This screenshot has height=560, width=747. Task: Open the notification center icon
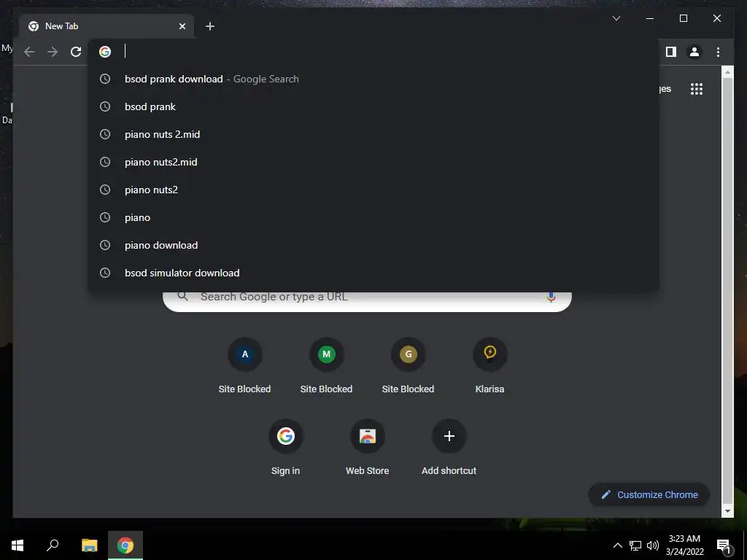724,545
